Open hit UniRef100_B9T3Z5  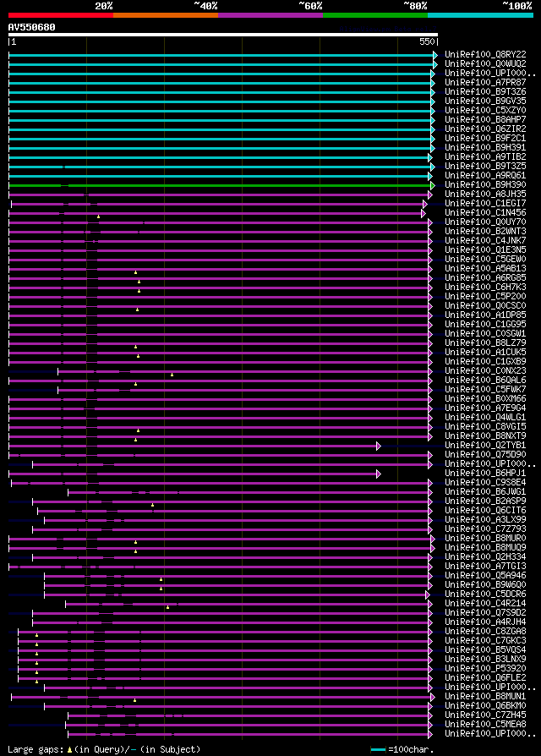(485, 167)
